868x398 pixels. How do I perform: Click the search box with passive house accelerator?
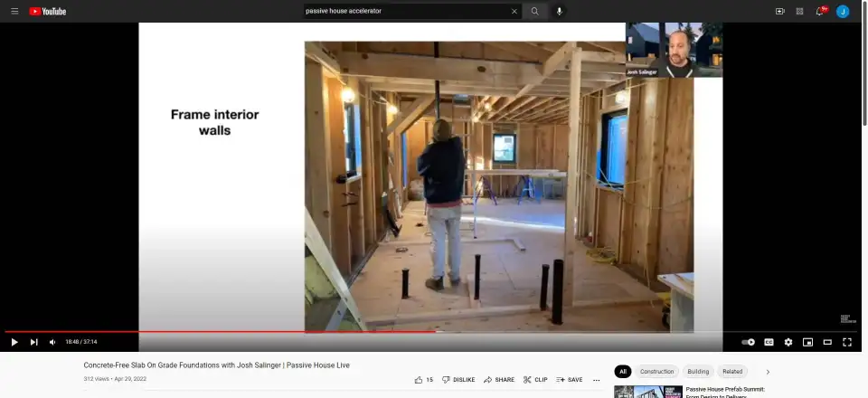(x=405, y=11)
